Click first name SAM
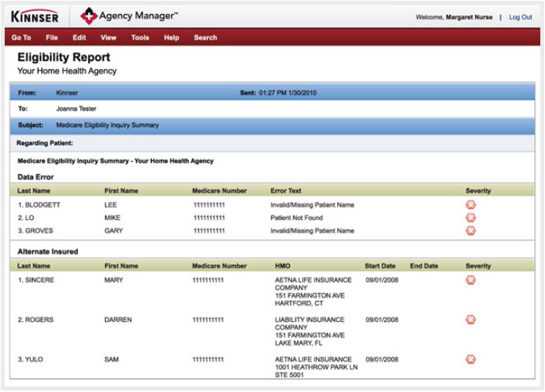This screenshot has height=392, width=545. coord(111,359)
